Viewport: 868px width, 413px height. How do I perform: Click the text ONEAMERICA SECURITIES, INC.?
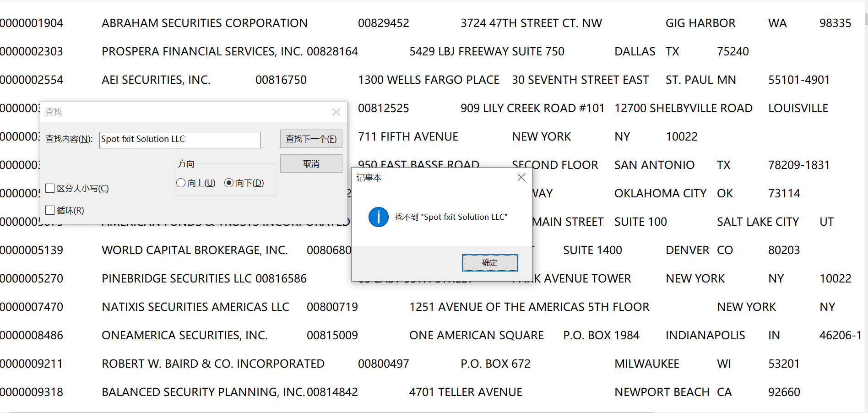point(184,335)
